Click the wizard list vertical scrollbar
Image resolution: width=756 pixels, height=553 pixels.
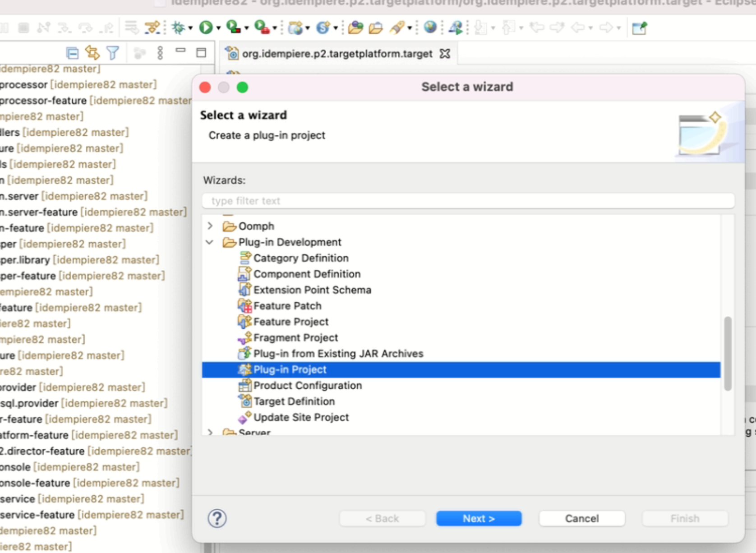[728, 354]
